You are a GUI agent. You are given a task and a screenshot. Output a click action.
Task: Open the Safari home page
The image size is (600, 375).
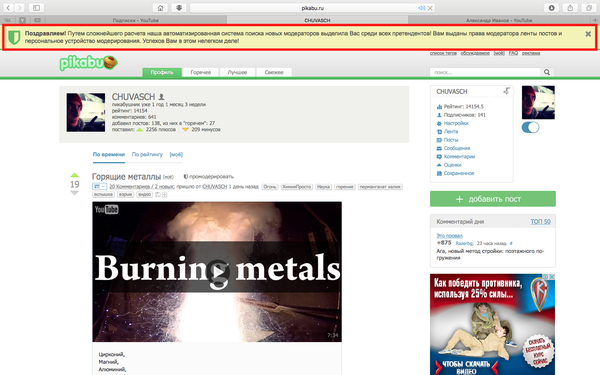(160, 8)
